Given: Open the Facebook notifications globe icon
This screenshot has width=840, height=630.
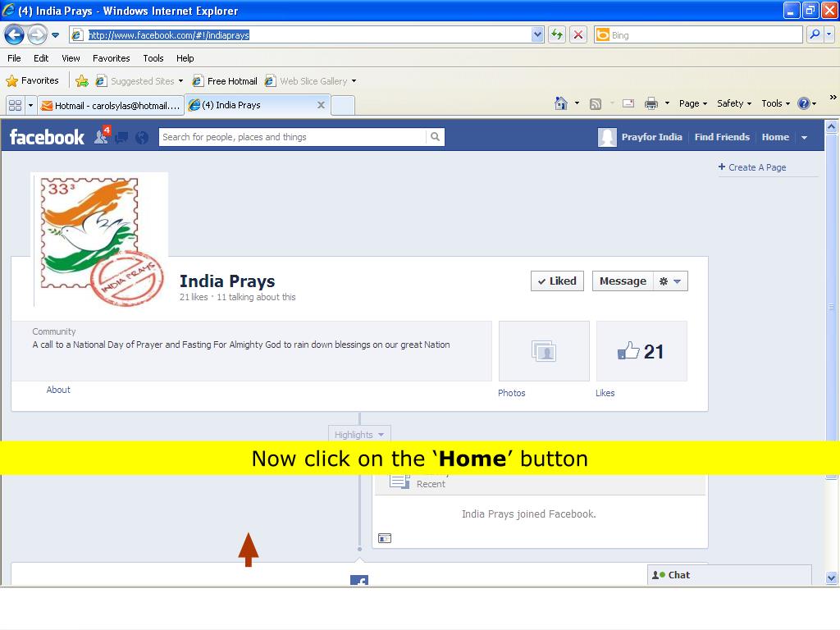Looking at the screenshot, I should click(x=142, y=138).
